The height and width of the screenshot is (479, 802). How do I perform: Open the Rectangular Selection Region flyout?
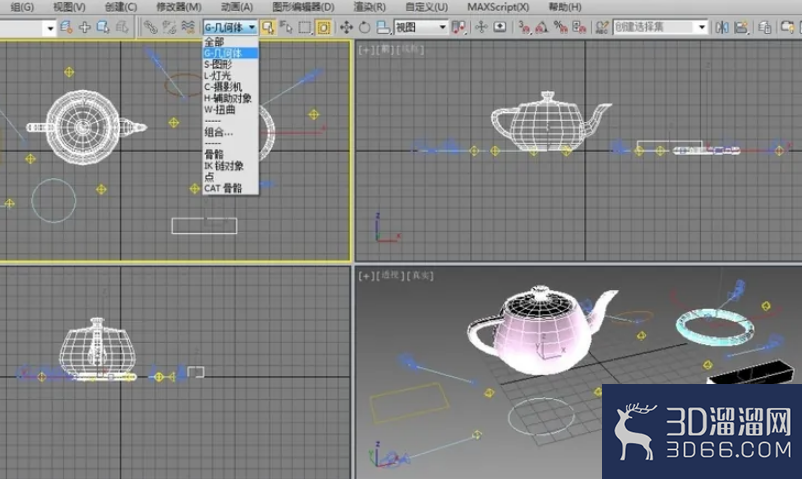[x=305, y=27]
